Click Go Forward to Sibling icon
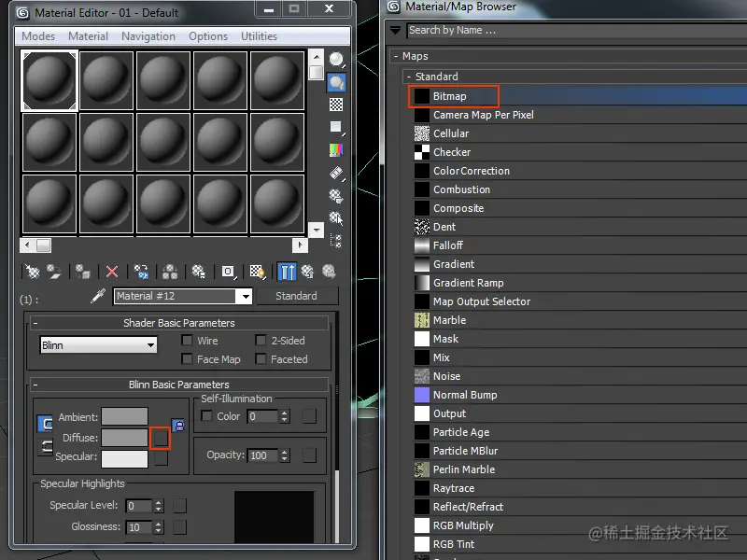Screen dimensions: 747x560 (x=329, y=272)
